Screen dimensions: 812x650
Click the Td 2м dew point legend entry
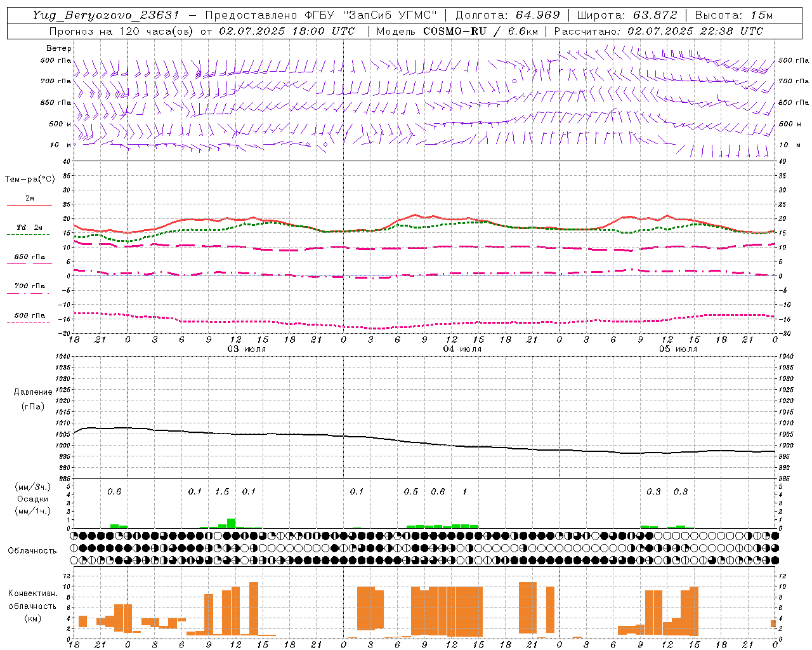(x=30, y=229)
